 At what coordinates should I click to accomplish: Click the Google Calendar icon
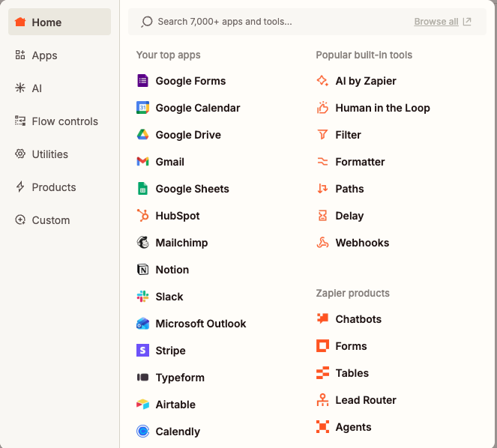[x=142, y=108]
